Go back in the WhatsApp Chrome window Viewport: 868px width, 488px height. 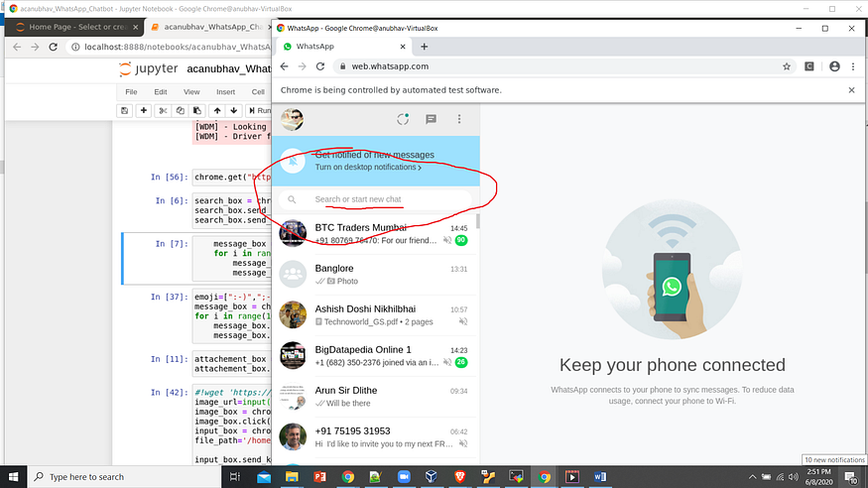click(x=284, y=66)
